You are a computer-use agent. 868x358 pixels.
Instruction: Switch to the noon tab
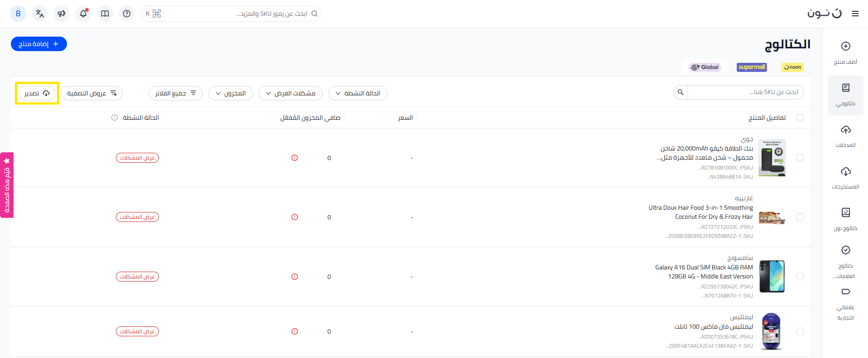[x=792, y=67]
